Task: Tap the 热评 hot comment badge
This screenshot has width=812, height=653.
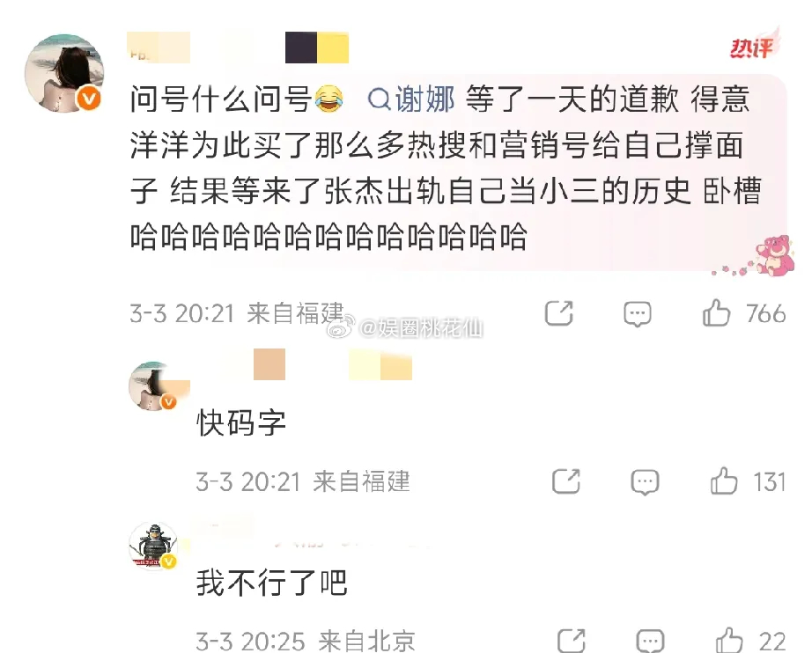Action: coord(753,47)
